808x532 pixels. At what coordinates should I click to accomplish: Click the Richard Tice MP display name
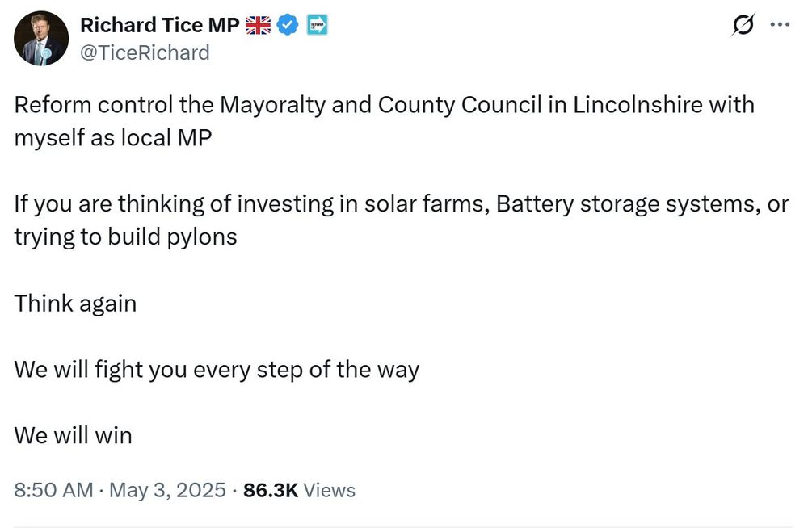point(160,25)
